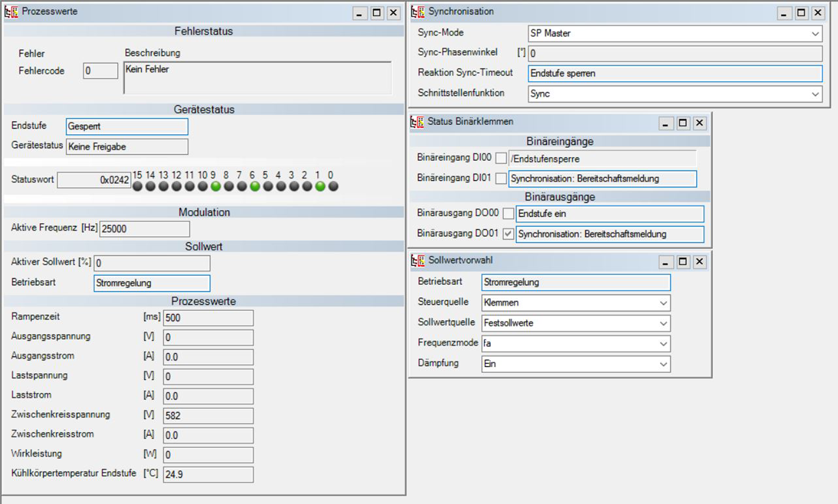
Task: Select the Sync-Phasenwinkel input field
Action: click(x=675, y=53)
